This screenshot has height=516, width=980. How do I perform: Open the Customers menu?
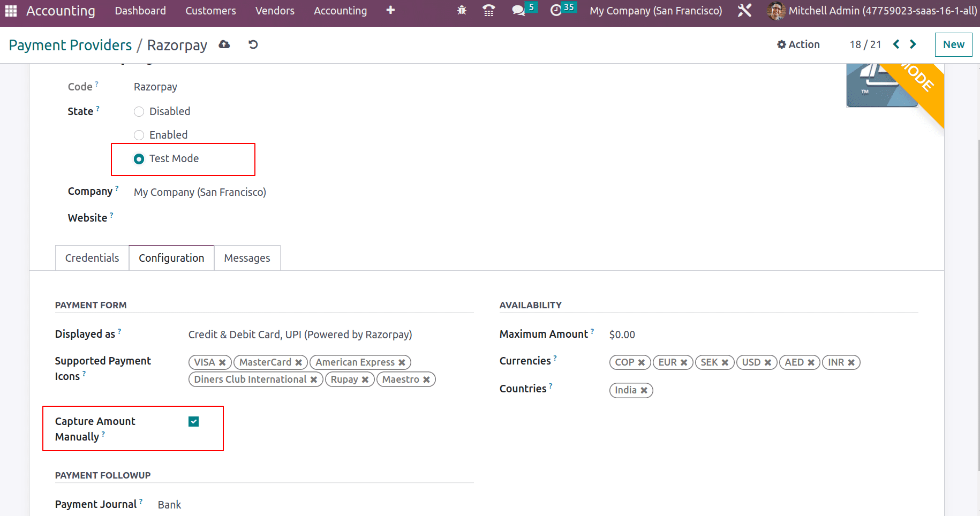pyautogui.click(x=210, y=11)
